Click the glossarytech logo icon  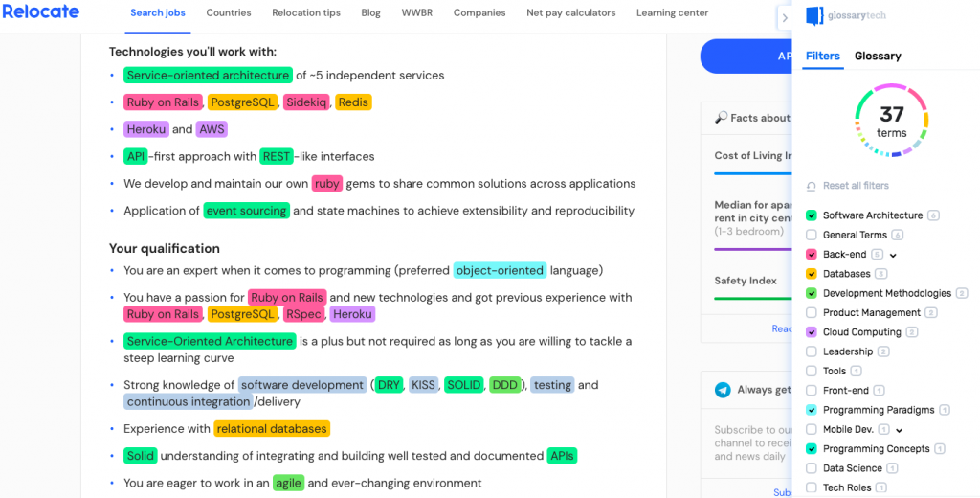coord(814,15)
